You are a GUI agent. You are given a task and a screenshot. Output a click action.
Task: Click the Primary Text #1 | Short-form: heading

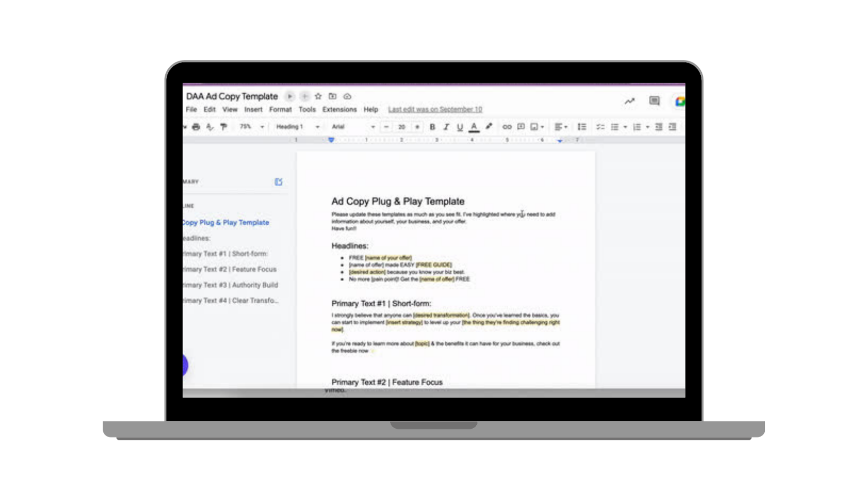click(x=381, y=304)
